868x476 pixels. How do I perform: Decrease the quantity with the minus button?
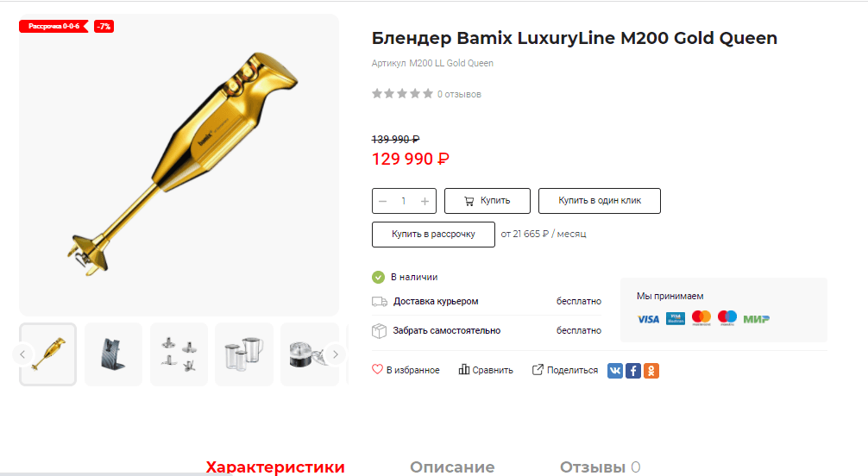pyautogui.click(x=382, y=201)
